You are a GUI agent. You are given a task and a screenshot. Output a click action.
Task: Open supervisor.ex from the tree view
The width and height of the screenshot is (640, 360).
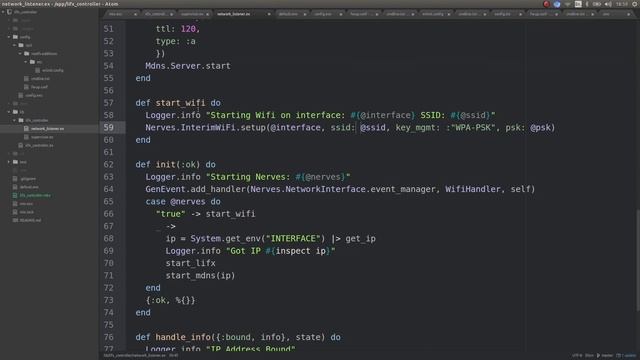42,137
